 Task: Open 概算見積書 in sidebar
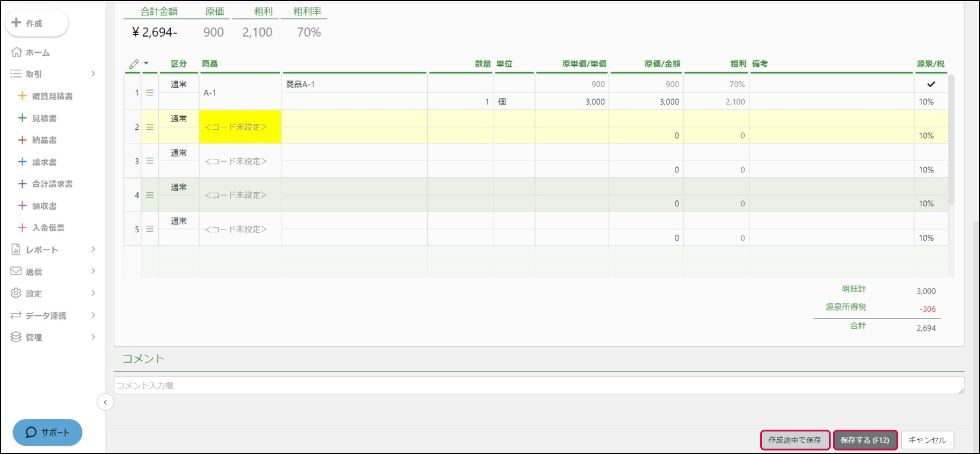point(52,96)
